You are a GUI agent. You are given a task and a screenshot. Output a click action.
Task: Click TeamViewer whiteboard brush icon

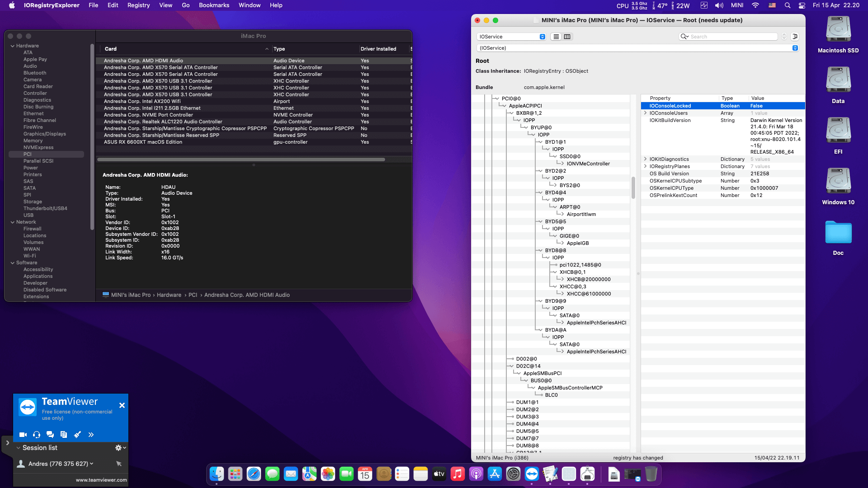click(x=77, y=435)
